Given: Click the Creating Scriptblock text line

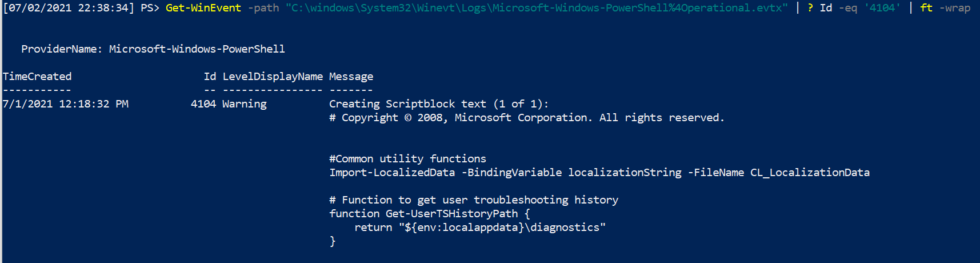Looking at the screenshot, I should [x=438, y=104].
